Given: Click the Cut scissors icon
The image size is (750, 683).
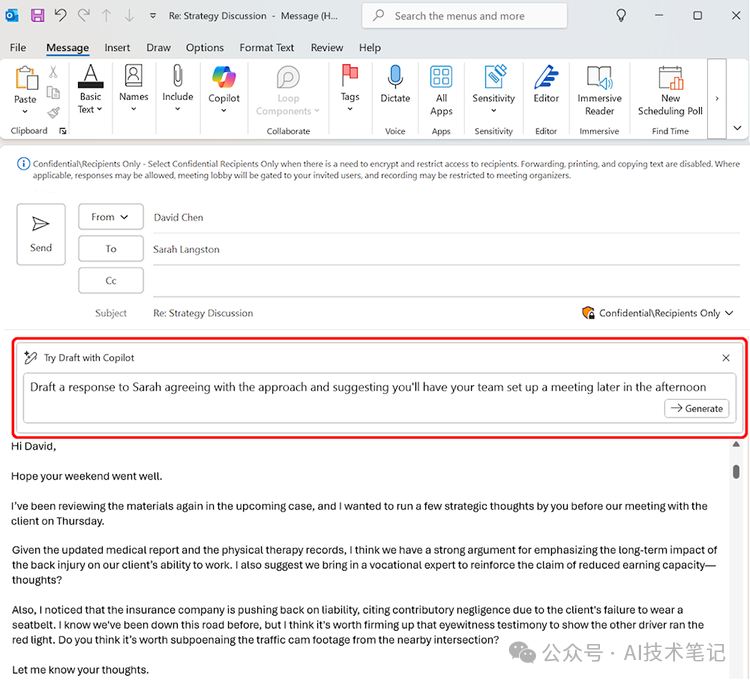Looking at the screenshot, I should click(x=53, y=72).
